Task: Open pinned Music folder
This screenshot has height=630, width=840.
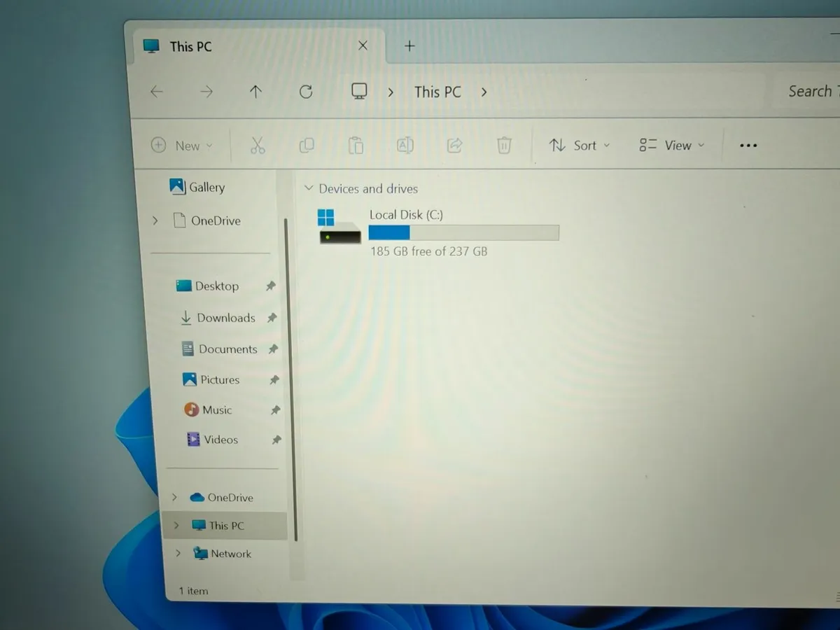Action: tap(208, 409)
